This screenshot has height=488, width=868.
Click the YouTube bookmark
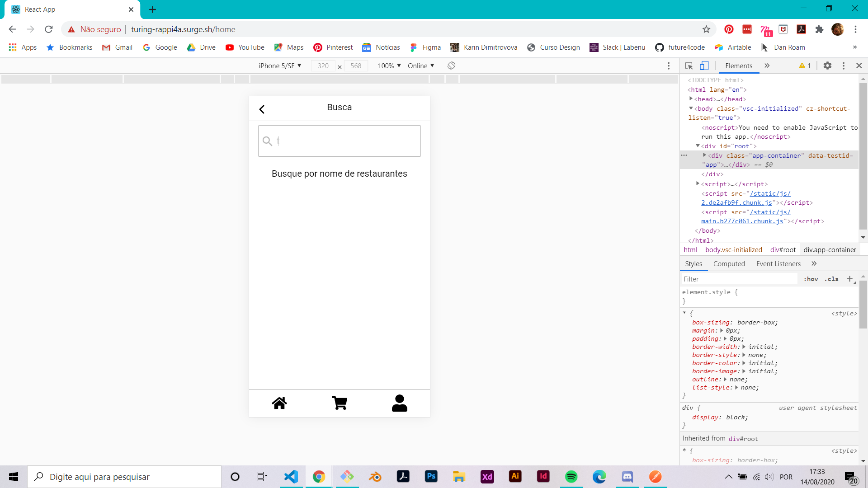pyautogui.click(x=245, y=47)
